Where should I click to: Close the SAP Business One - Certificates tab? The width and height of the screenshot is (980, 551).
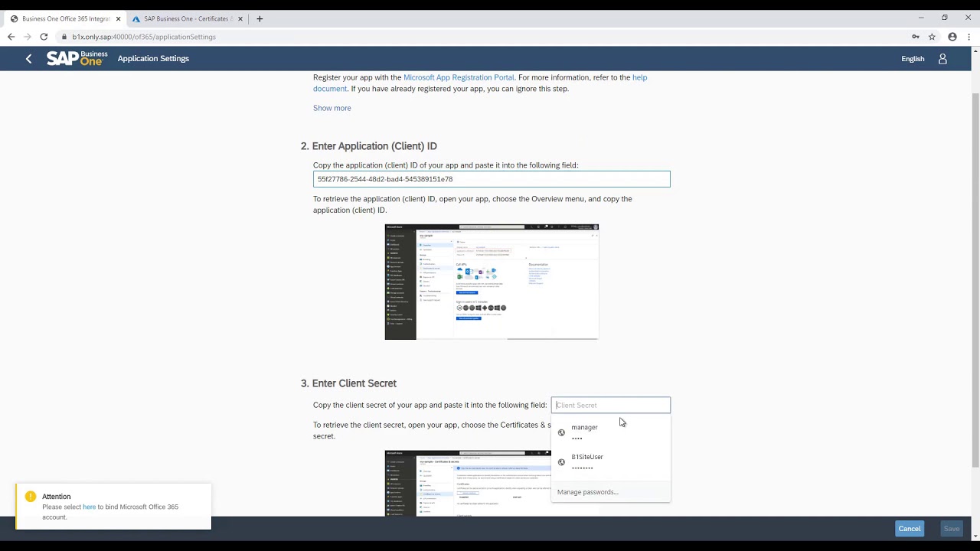(240, 18)
